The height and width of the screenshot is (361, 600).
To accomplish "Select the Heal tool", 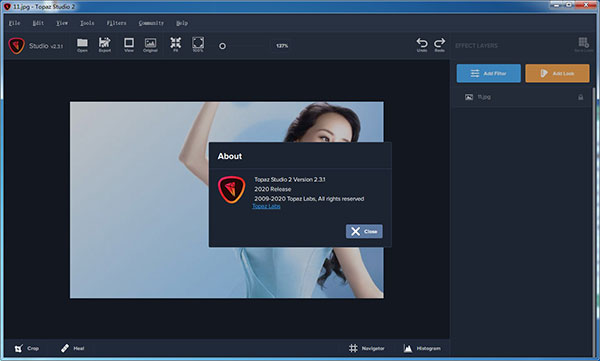I will click(x=73, y=348).
